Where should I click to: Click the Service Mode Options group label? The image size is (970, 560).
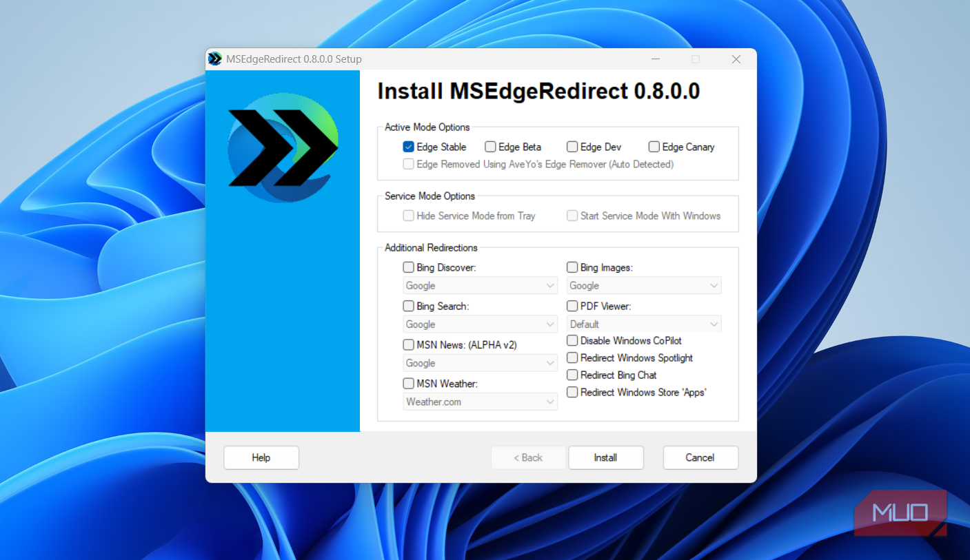(430, 196)
